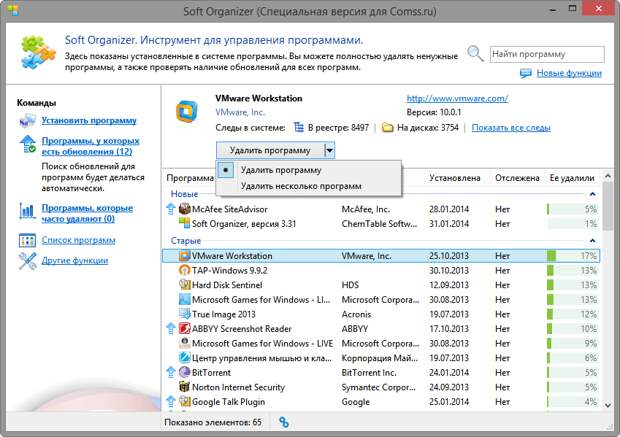Click the update arrow beside McAfee SiteAdvisor
This screenshot has width=620, height=437.
pyautogui.click(x=171, y=209)
